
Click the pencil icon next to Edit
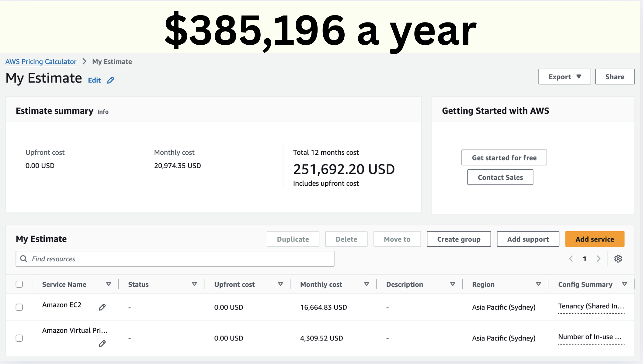click(111, 80)
